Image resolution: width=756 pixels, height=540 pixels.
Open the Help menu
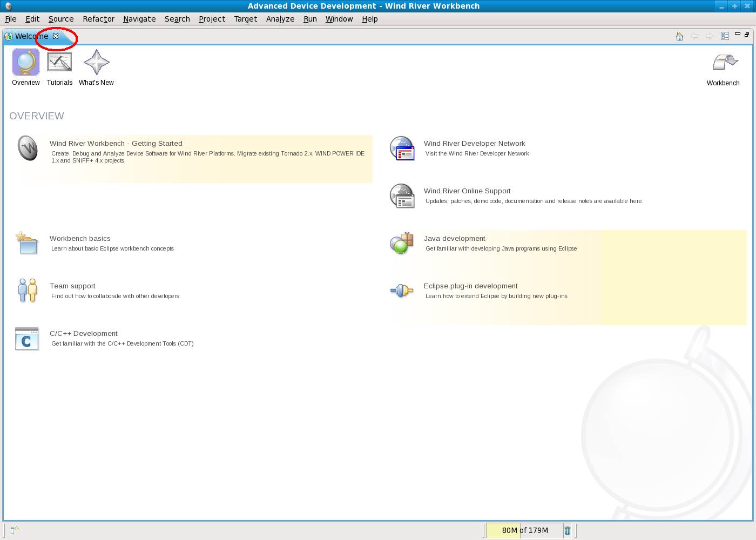point(370,19)
